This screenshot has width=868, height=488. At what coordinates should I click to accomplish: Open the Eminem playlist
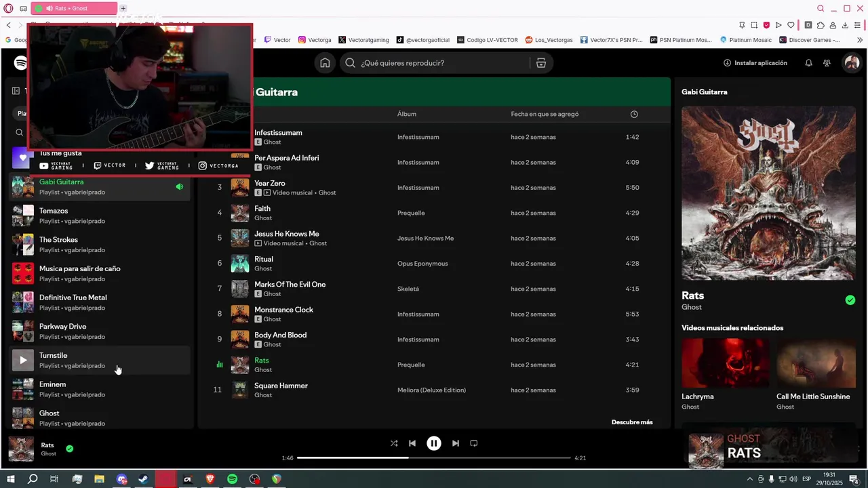[100, 389]
